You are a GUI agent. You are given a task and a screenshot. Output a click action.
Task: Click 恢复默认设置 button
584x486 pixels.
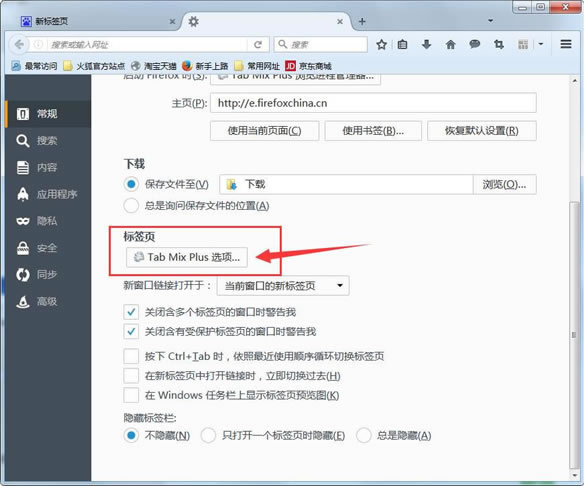(x=482, y=131)
